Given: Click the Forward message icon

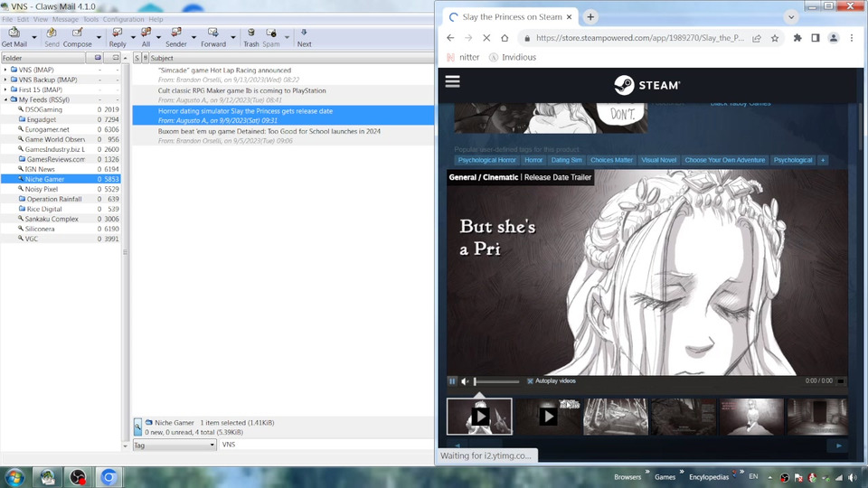Looking at the screenshot, I should click(x=213, y=33).
